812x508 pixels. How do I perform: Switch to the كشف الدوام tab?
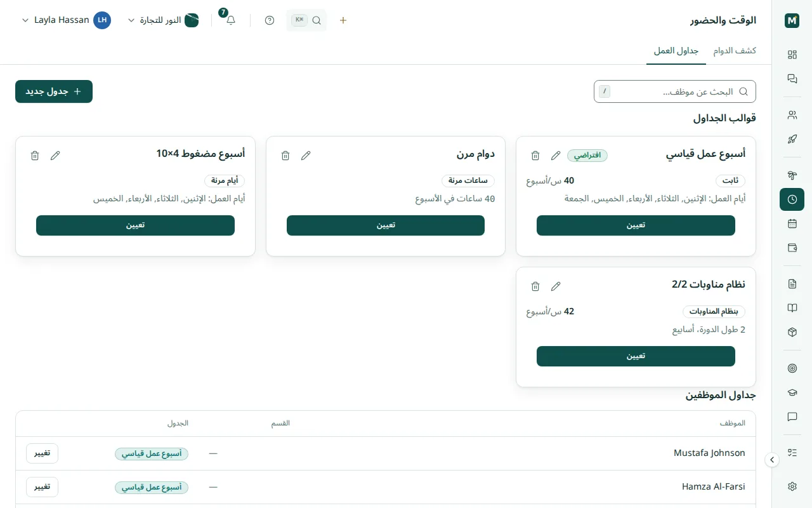click(x=735, y=51)
